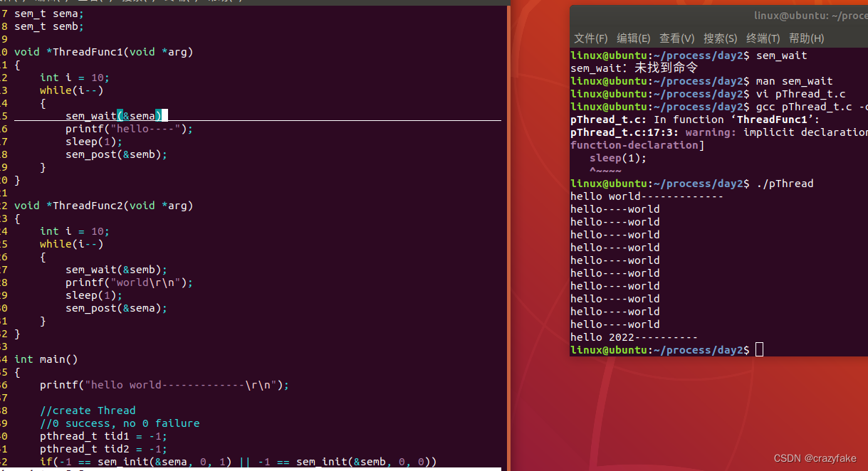Open the 编辑(E) menu in terminal

[633, 38]
